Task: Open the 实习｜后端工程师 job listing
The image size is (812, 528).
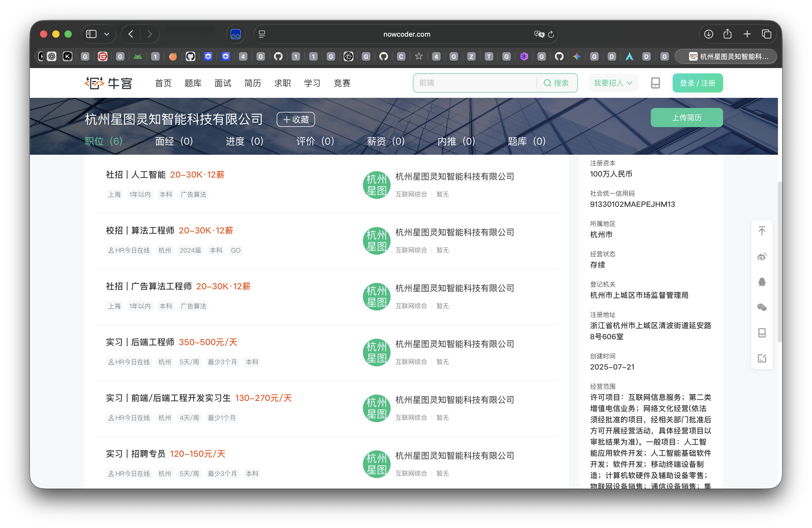Action: point(140,342)
